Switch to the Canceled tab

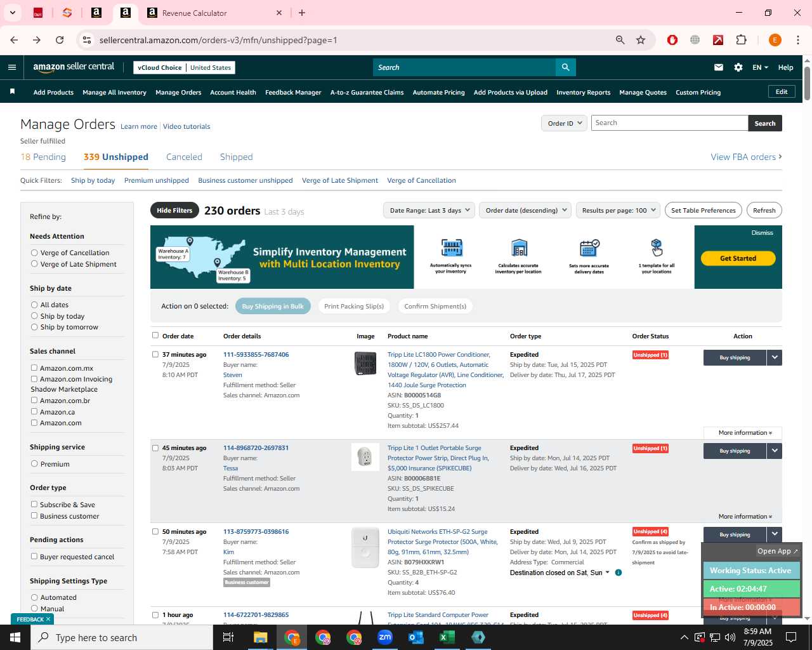184,157
